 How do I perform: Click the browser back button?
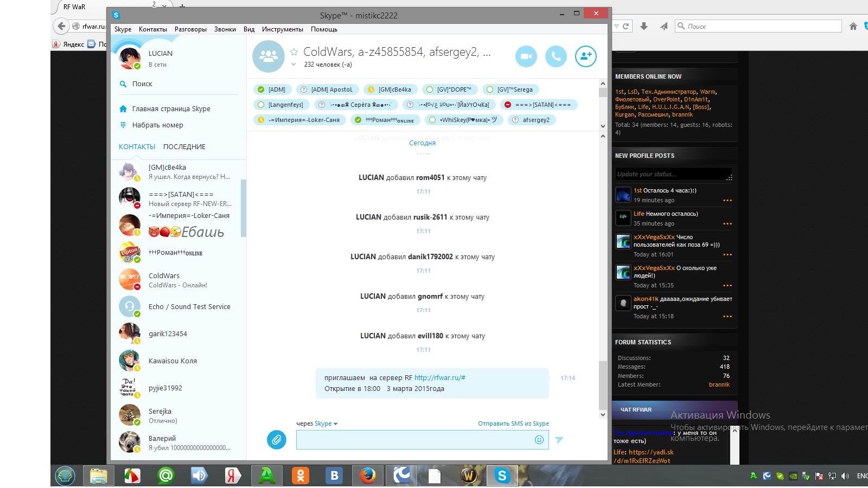tap(61, 26)
